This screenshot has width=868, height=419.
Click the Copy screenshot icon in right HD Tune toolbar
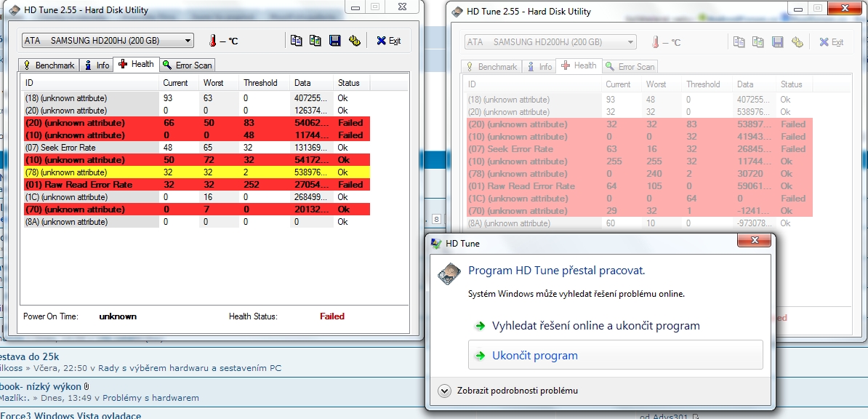[758, 42]
